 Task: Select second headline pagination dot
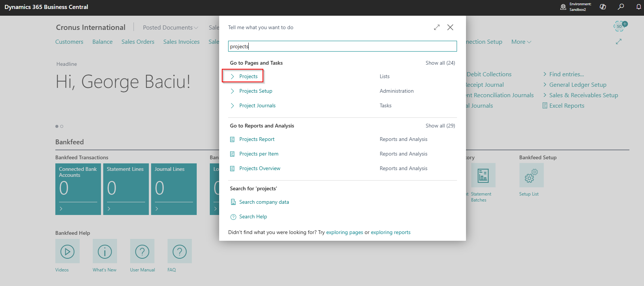click(62, 126)
